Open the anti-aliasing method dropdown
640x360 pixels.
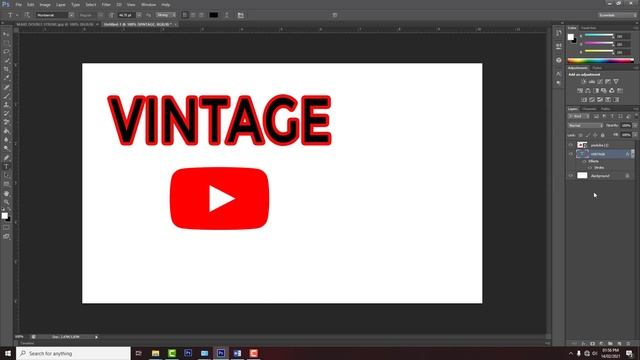166,15
